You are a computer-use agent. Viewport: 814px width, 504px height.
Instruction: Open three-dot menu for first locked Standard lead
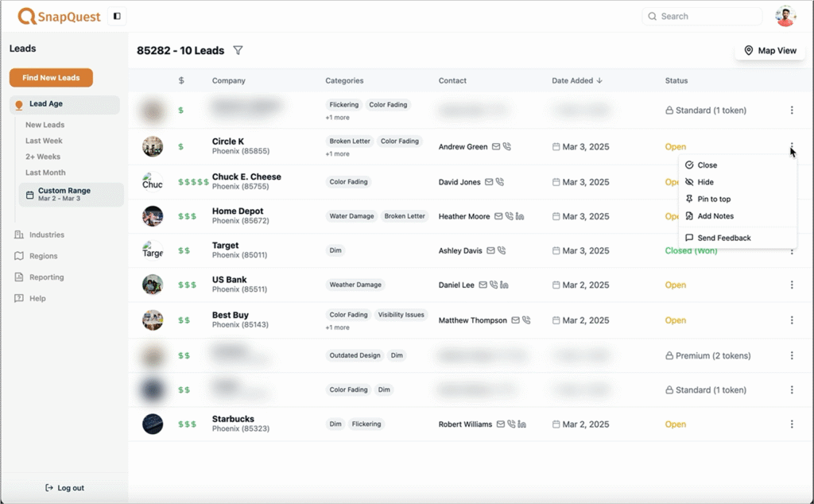[x=792, y=110]
